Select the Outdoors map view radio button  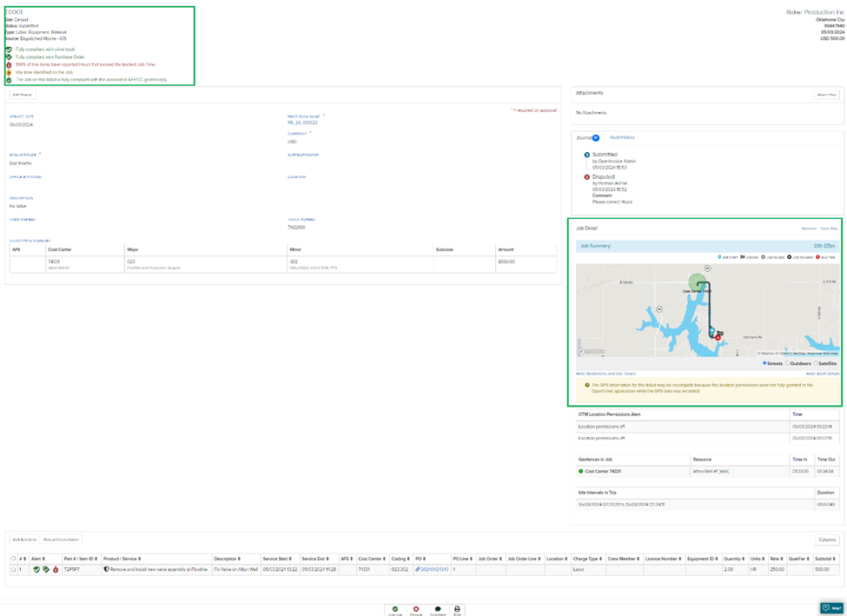(x=788, y=363)
